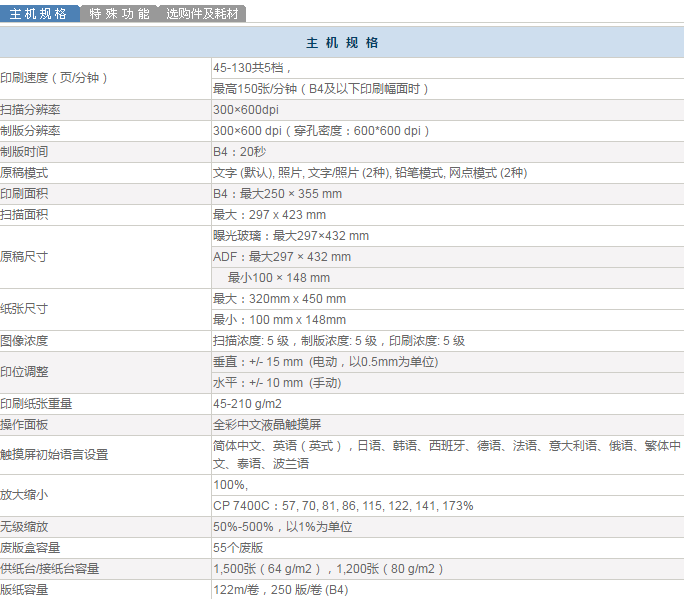Select the 废版盒容量 row label

coord(30,548)
